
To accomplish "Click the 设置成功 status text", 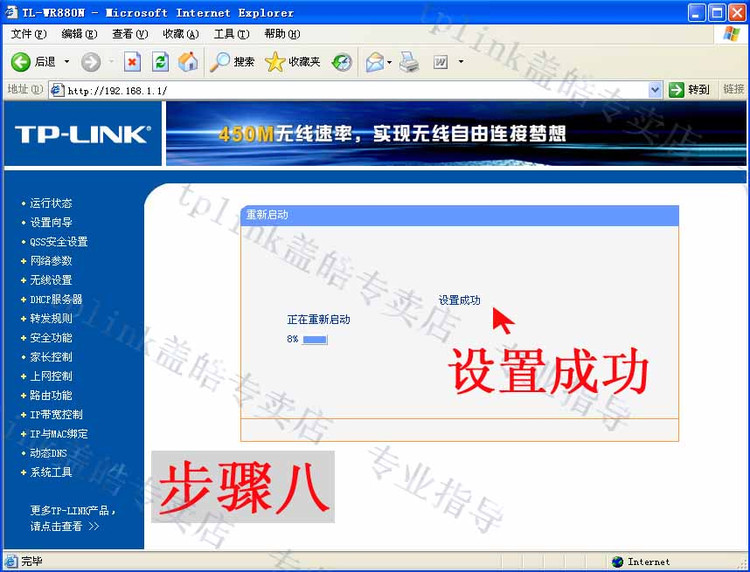I will [459, 300].
